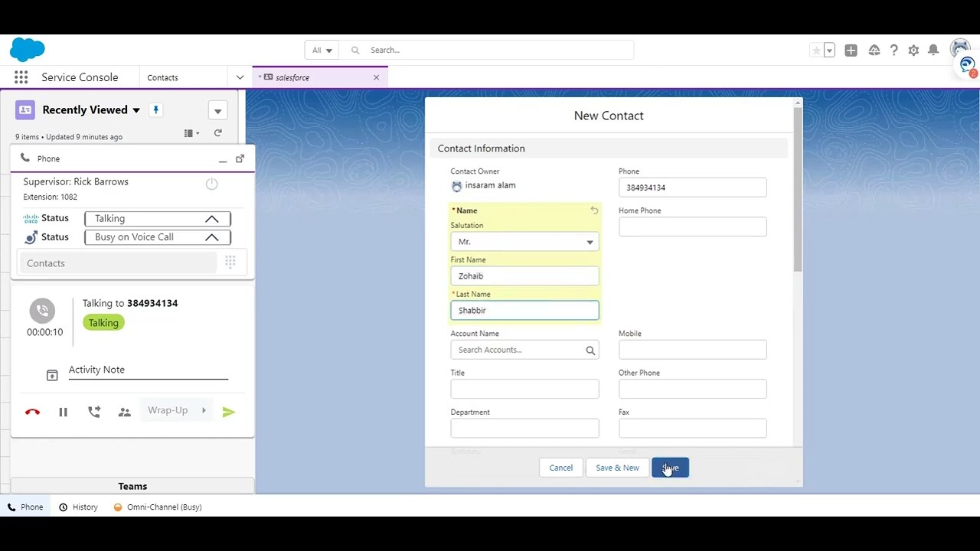Screen dimensions: 980x551
Task: Save the New Contact record
Action: pos(671,468)
